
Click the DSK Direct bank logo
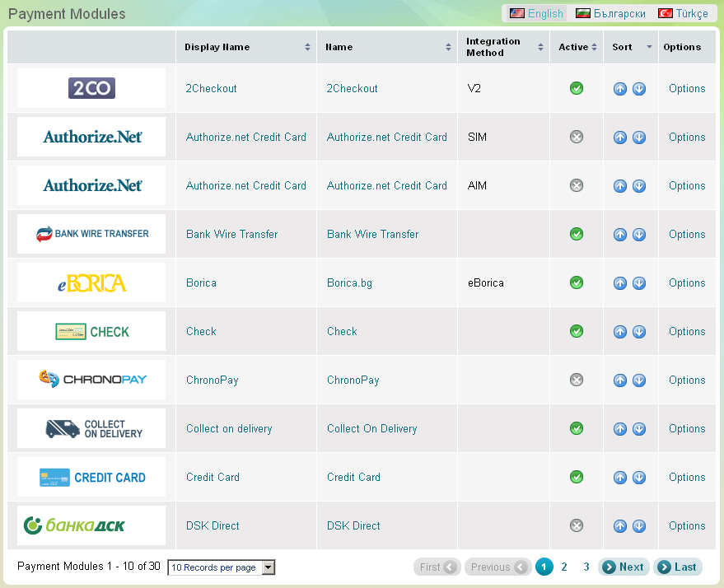click(x=91, y=525)
